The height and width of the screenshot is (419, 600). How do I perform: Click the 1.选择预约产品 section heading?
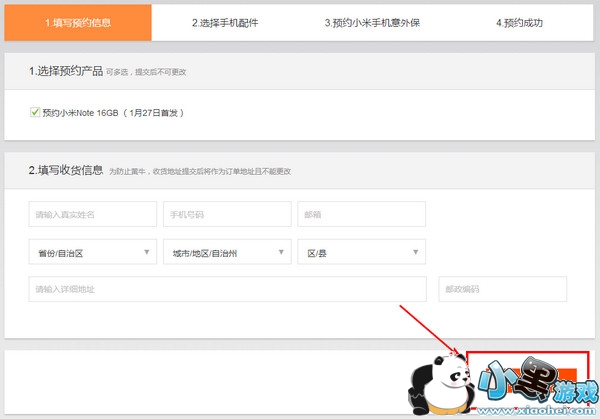[x=66, y=71]
